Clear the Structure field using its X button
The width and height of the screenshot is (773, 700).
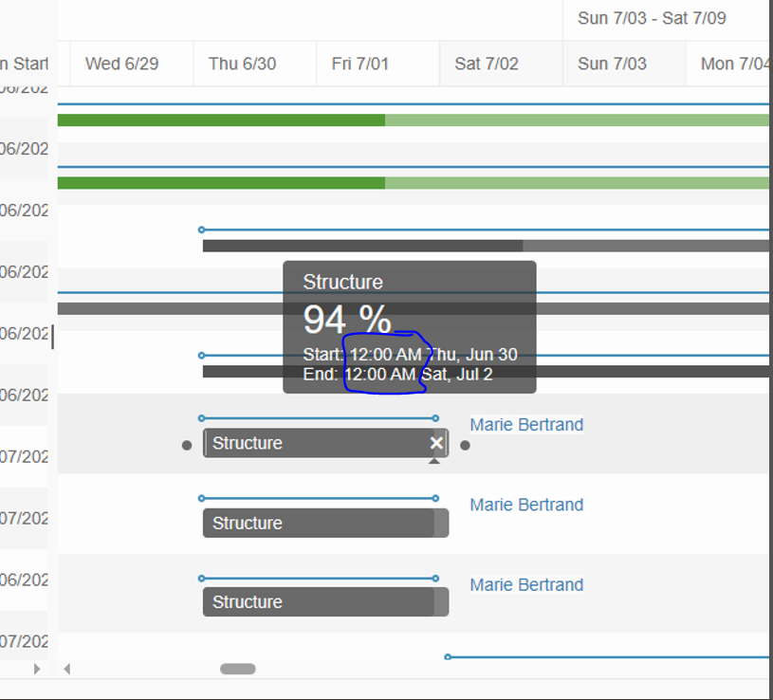[x=436, y=442]
